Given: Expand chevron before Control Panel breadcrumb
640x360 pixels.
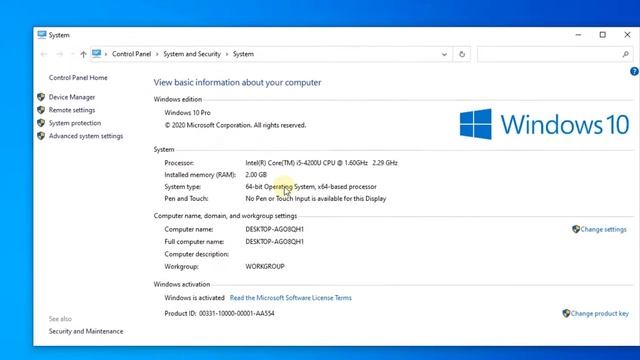Looking at the screenshot, I should [106, 54].
